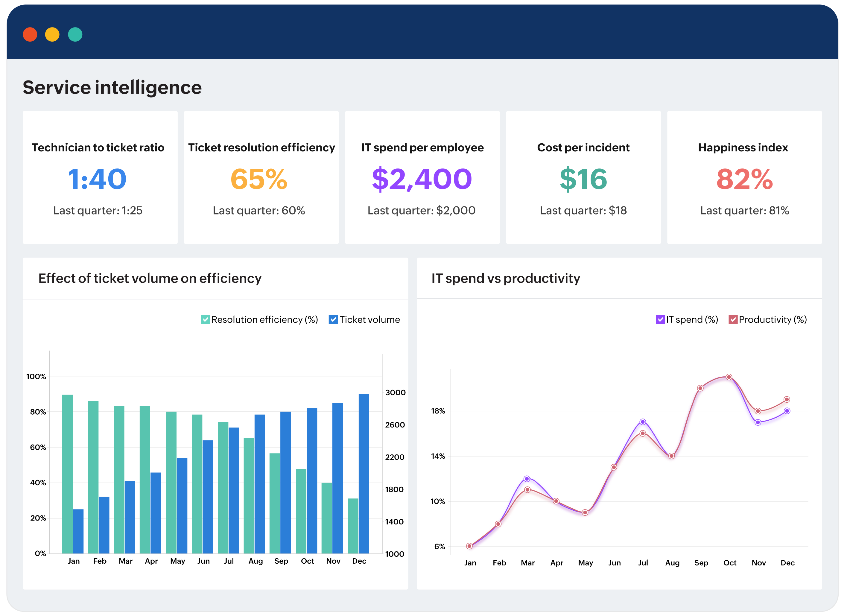The height and width of the screenshot is (616, 844).
Task: Click the $2,400 IT spend value
Action: [x=422, y=179]
